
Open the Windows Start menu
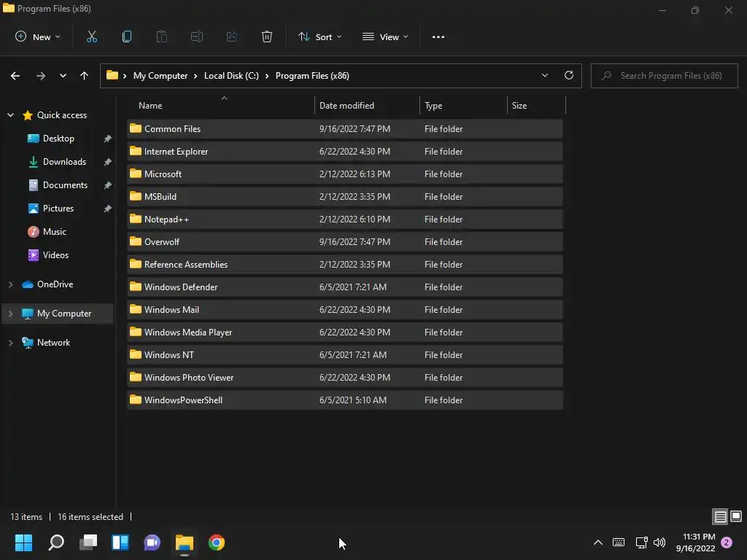click(x=23, y=542)
